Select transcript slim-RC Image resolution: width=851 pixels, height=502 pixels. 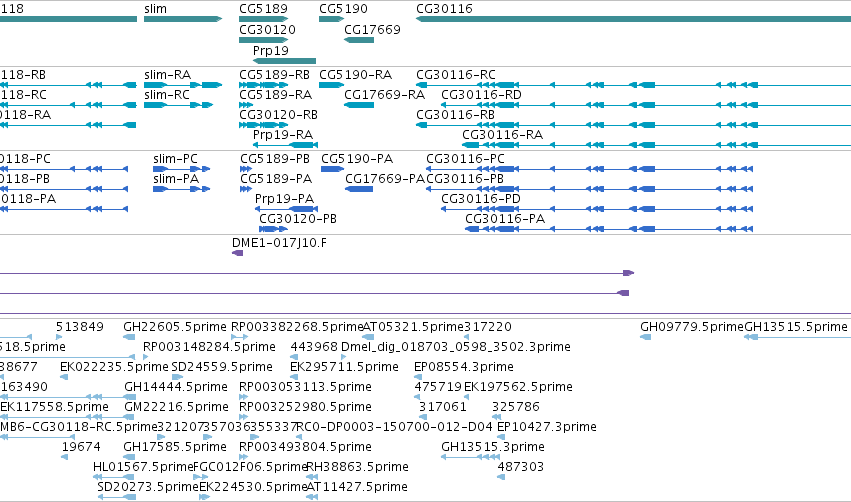pyautogui.click(x=167, y=95)
